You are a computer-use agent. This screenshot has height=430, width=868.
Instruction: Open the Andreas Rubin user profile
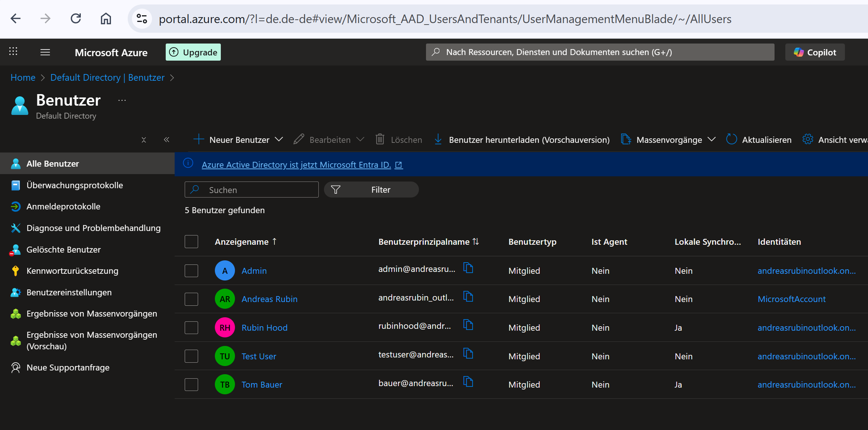click(x=269, y=299)
